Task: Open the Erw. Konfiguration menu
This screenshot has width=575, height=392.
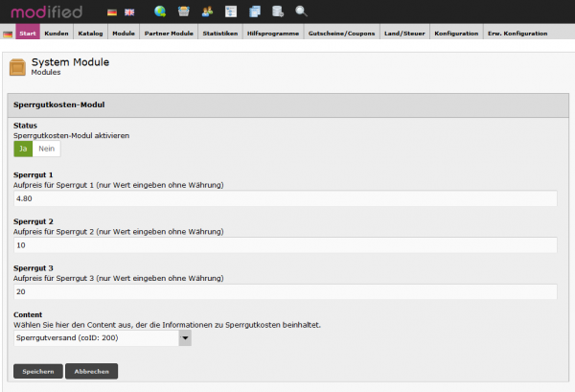Action: pos(516,34)
